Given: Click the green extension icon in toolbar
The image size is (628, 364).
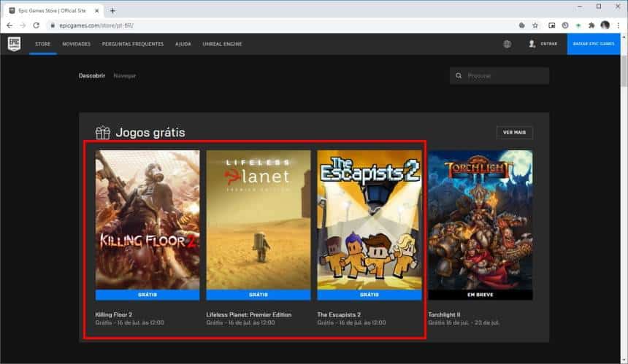Looking at the screenshot, I should (x=578, y=26).
